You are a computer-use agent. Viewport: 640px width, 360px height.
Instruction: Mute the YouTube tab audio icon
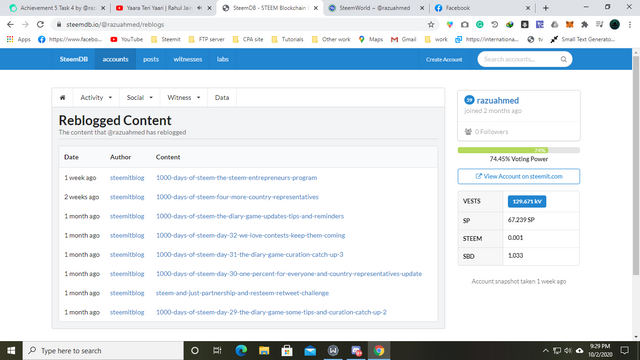[199, 8]
